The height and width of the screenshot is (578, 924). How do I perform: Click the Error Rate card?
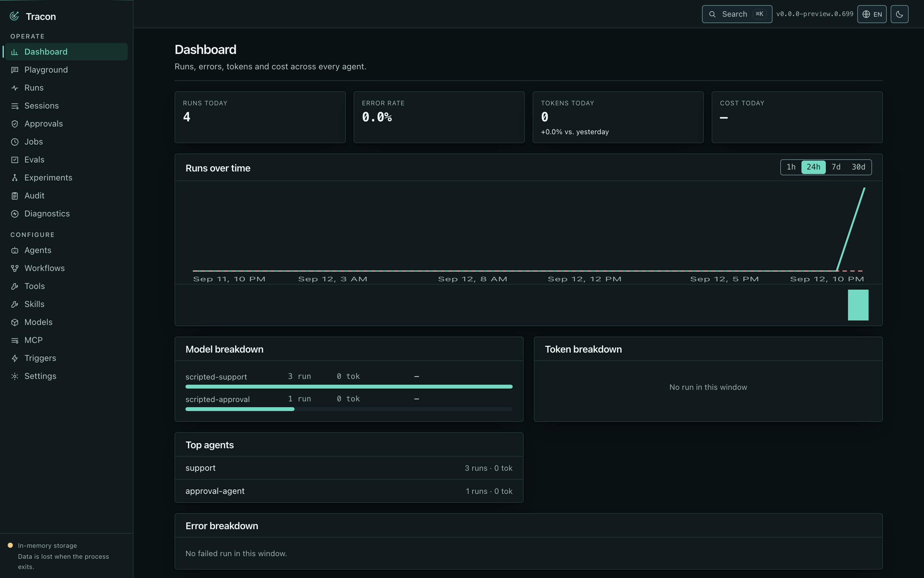439,117
